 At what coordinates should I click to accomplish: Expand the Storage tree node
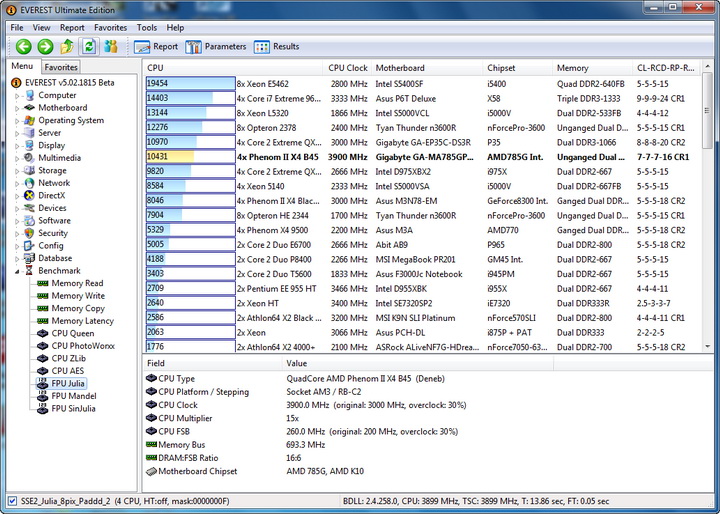[17, 171]
